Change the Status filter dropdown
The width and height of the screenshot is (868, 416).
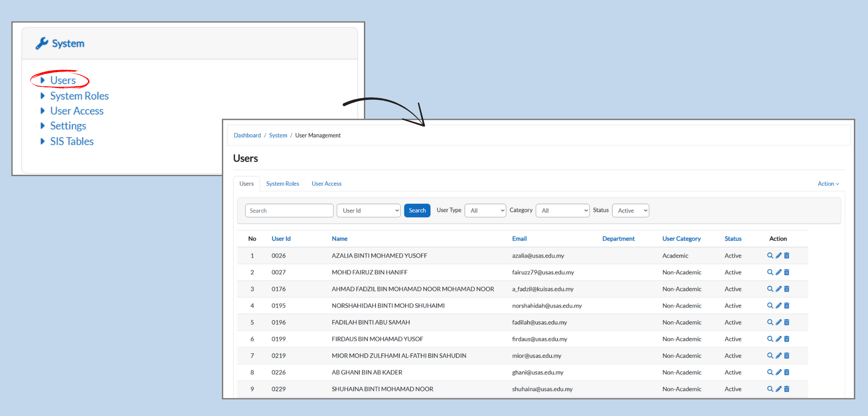pos(630,211)
